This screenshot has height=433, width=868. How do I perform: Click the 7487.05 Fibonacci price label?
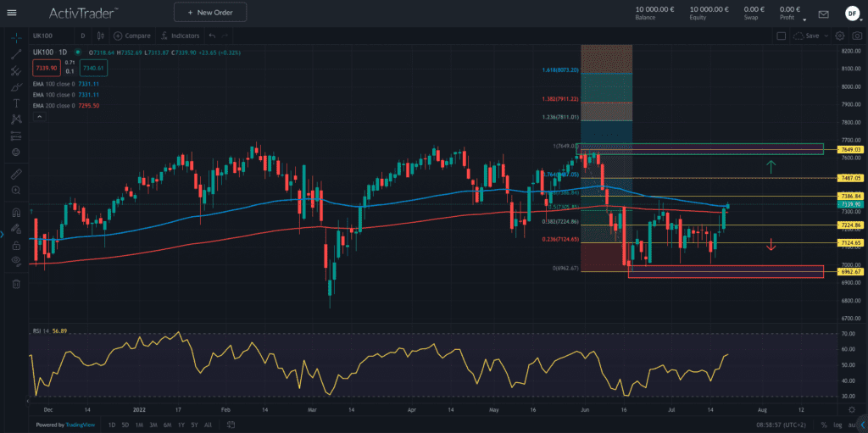(849, 178)
